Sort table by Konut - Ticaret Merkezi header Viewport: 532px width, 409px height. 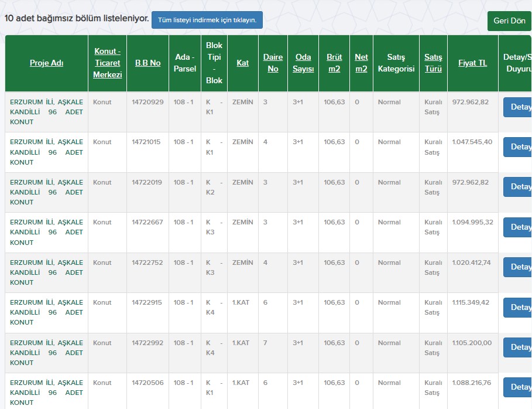[x=108, y=63]
